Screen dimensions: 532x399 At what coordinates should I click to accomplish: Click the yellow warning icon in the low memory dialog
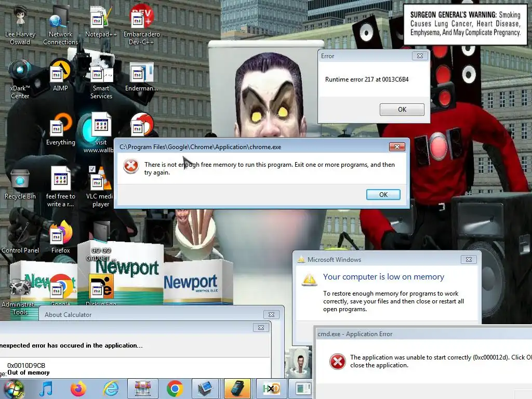point(310,280)
